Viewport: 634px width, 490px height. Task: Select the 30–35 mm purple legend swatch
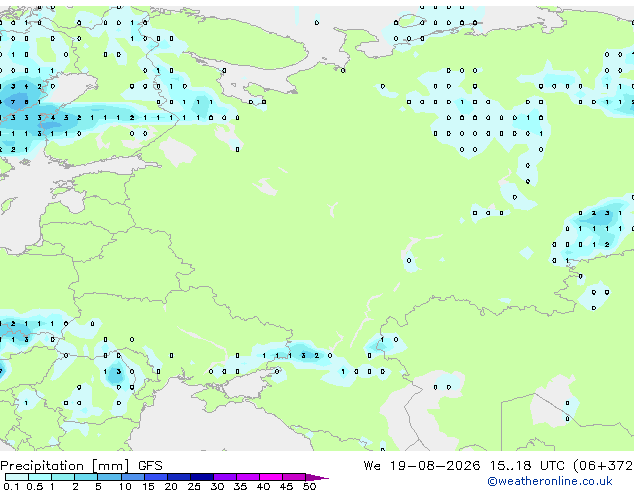pyautogui.click(x=224, y=477)
